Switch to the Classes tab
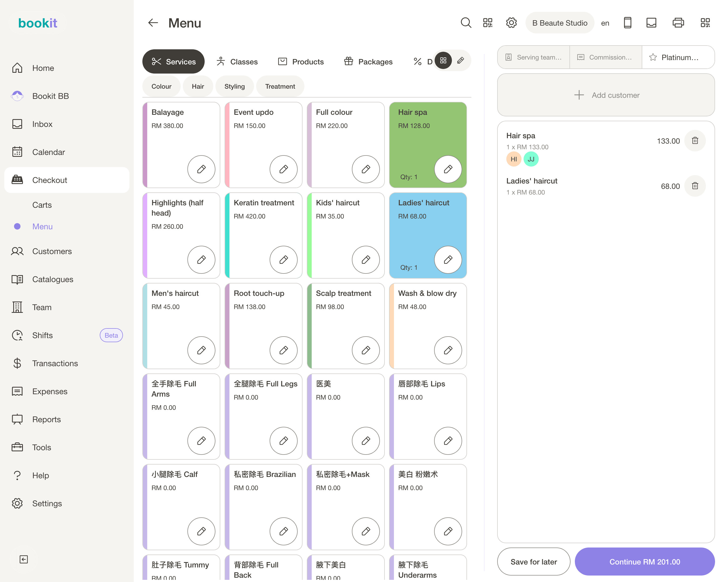 click(x=237, y=62)
